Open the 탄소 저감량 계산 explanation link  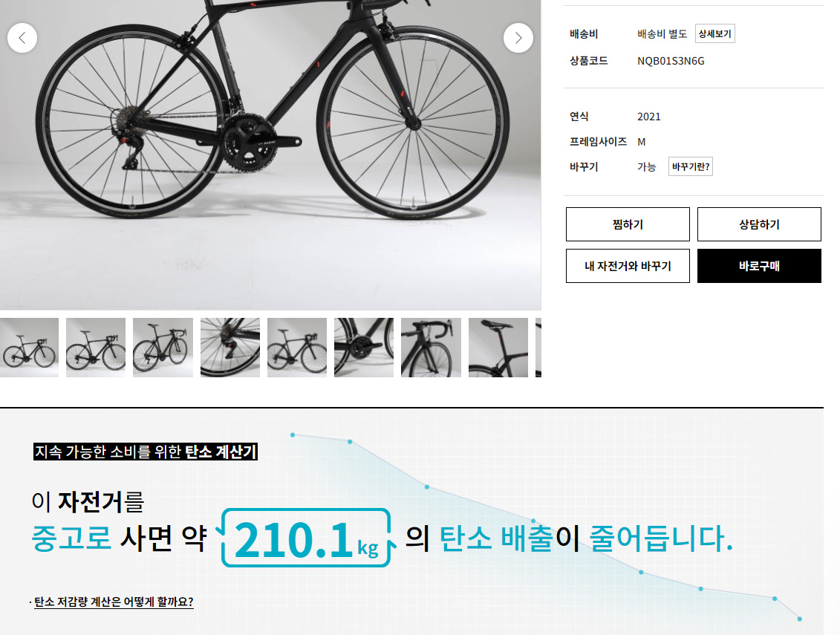pyautogui.click(x=114, y=602)
